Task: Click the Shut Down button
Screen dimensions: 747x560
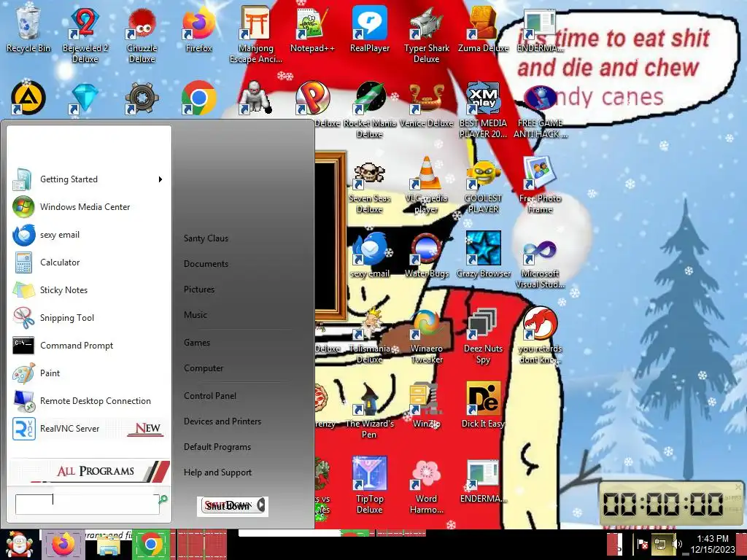Action: tap(227, 506)
